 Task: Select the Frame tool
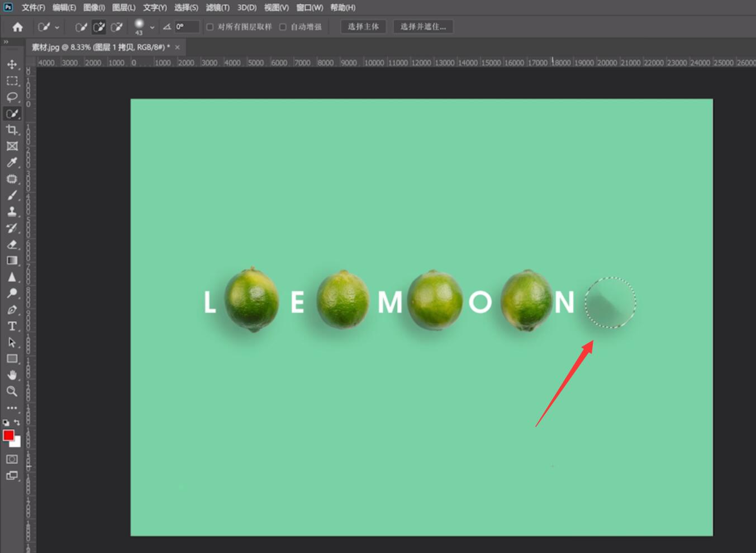pyautogui.click(x=12, y=146)
